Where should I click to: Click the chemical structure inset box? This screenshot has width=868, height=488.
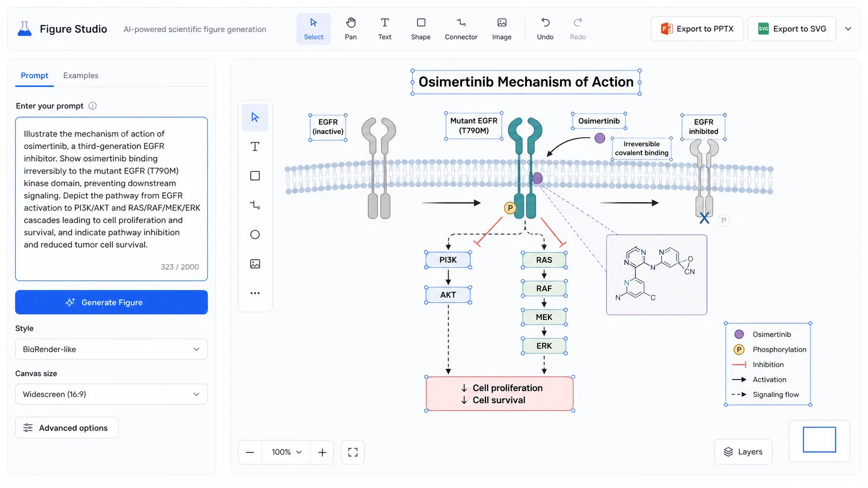(656, 275)
